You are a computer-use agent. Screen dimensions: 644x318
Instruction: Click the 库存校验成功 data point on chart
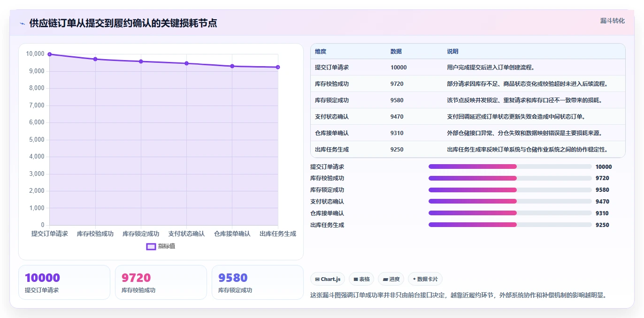[x=95, y=59]
